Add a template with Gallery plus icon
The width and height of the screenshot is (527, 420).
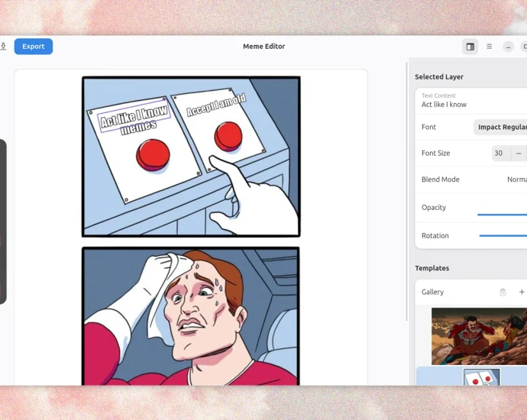(x=522, y=292)
